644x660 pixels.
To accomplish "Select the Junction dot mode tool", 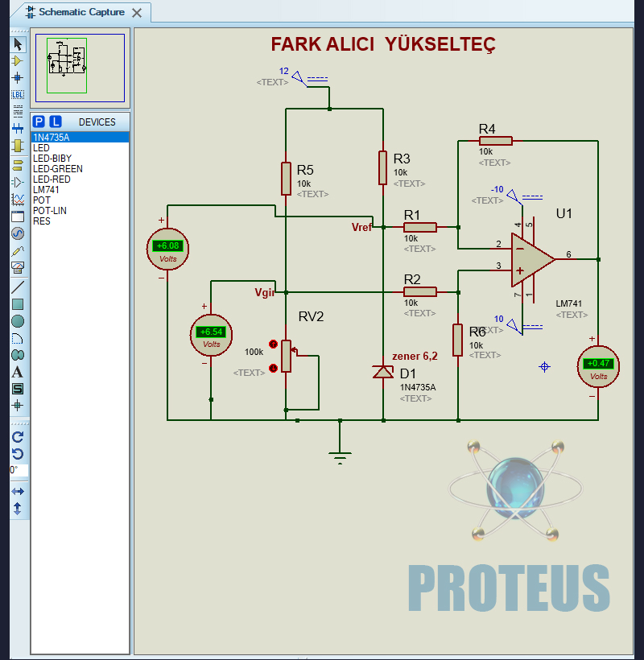I will 18,78.
